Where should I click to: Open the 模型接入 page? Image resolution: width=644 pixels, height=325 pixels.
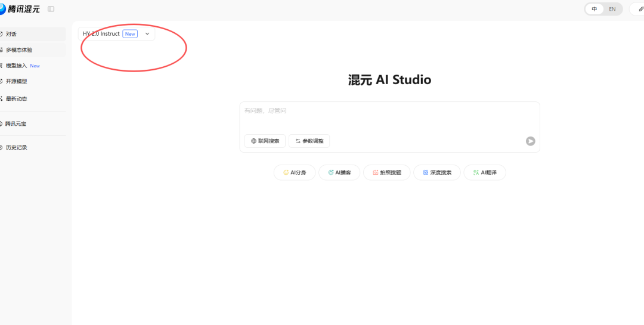(x=17, y=66)
